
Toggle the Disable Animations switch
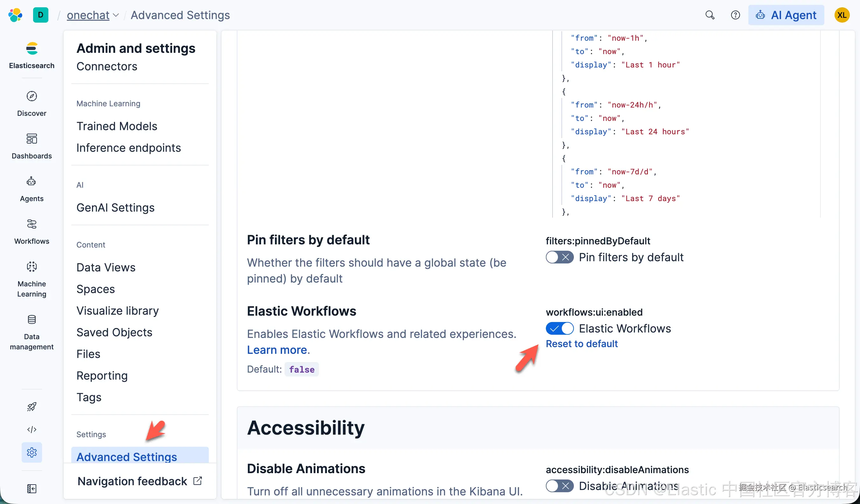559,486
